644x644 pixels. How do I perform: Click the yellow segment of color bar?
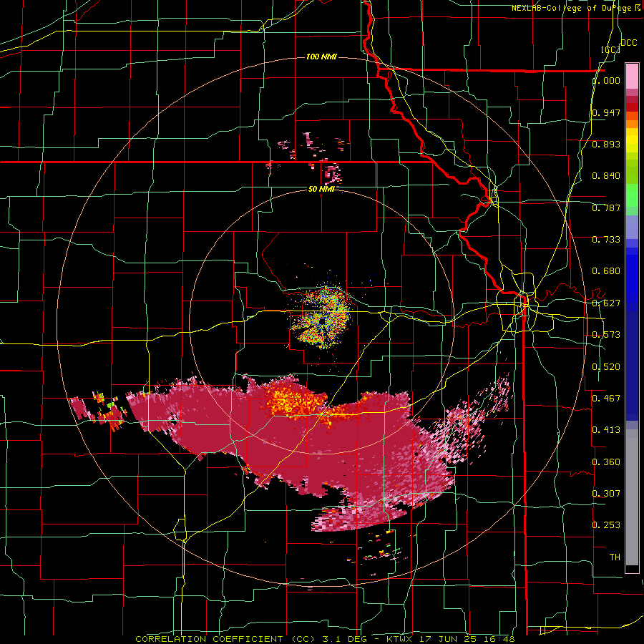[632, 140]
